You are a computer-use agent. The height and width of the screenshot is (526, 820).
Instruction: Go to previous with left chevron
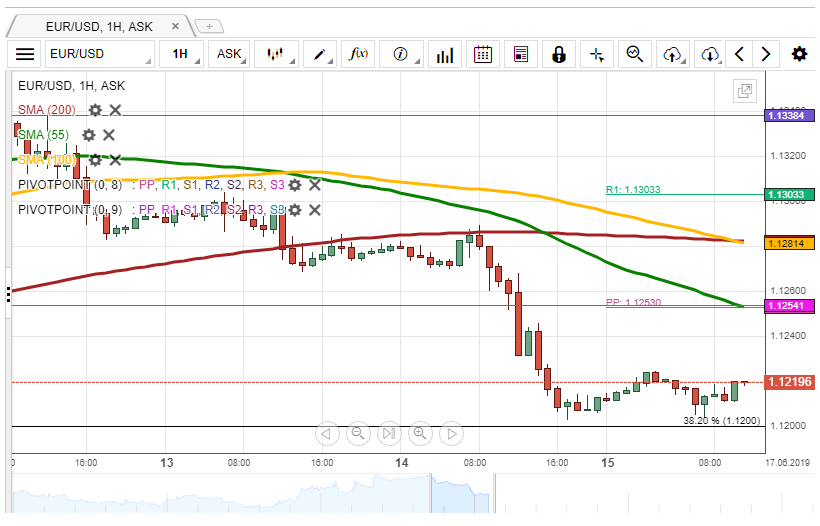coord(739,54)
